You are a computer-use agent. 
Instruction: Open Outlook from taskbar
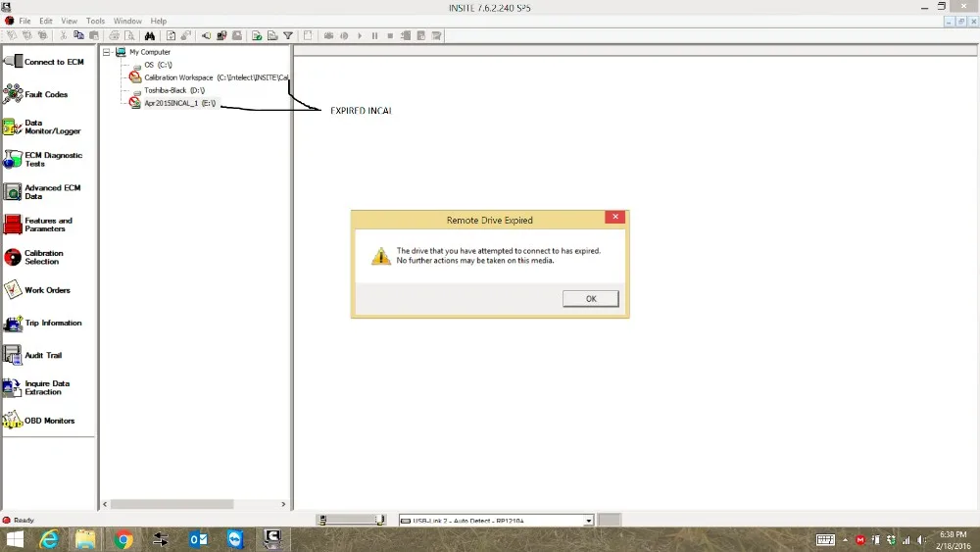coord(198,539)
